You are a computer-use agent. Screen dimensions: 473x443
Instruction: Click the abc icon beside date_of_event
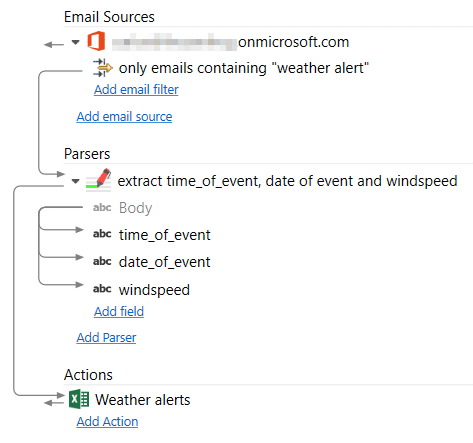tap(102, 261)
